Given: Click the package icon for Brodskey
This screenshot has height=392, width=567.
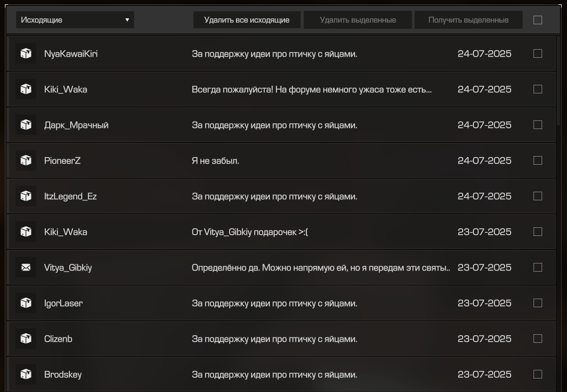Looking at the screenshot, I should [26, 374].
